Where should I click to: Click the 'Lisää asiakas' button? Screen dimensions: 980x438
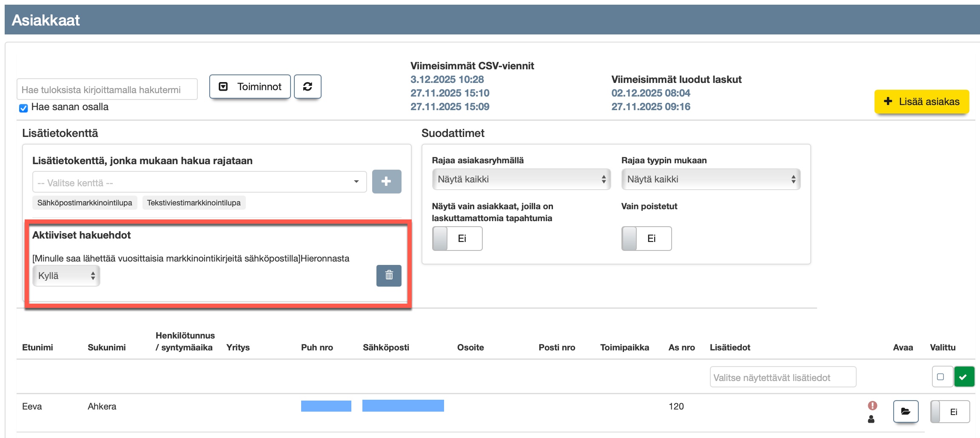pyautogui.click(x=921, y=102)
